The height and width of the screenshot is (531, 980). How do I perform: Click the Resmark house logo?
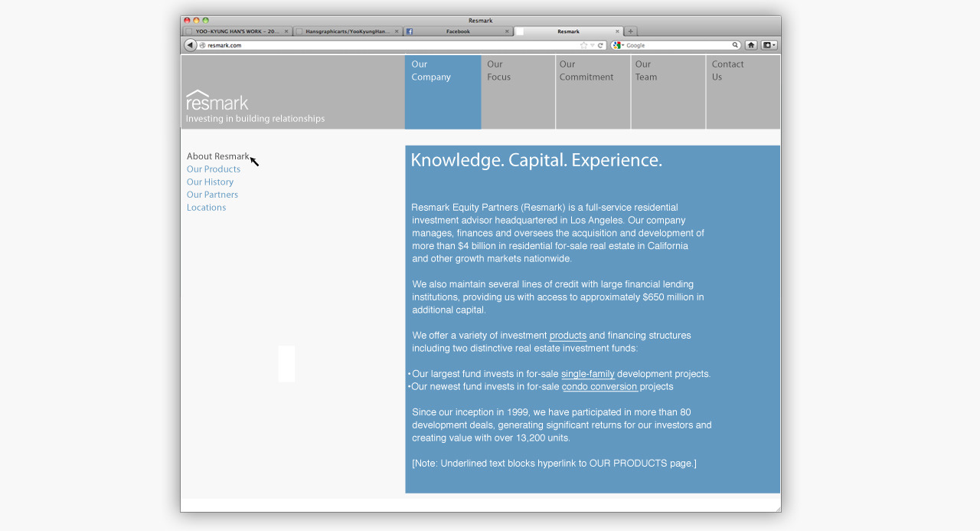(217, 100)
